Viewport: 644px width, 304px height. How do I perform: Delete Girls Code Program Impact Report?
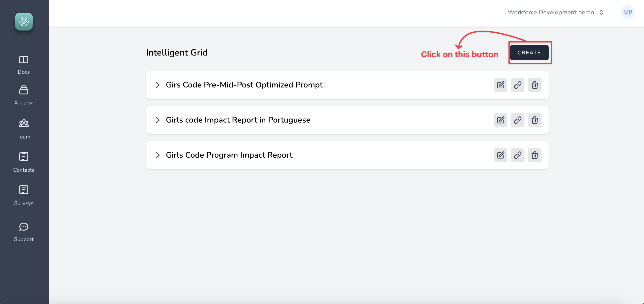(x=535, y=155)
